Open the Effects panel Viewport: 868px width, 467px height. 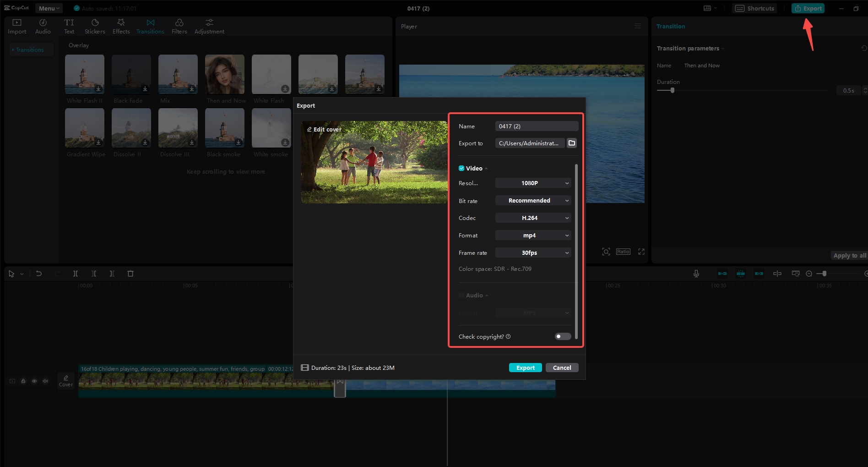click(121, 25)
